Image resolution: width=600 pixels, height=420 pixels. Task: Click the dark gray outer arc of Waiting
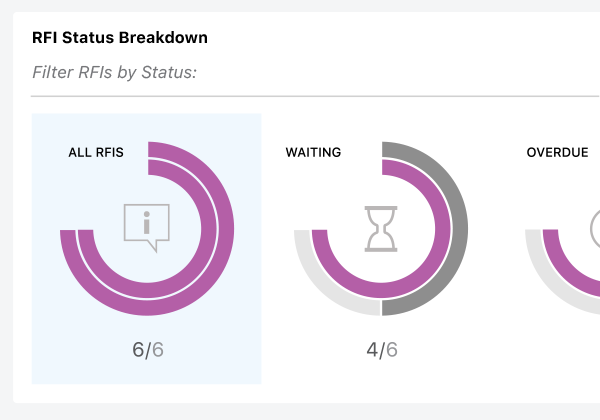pyautogui.click(x=460, y=230)
